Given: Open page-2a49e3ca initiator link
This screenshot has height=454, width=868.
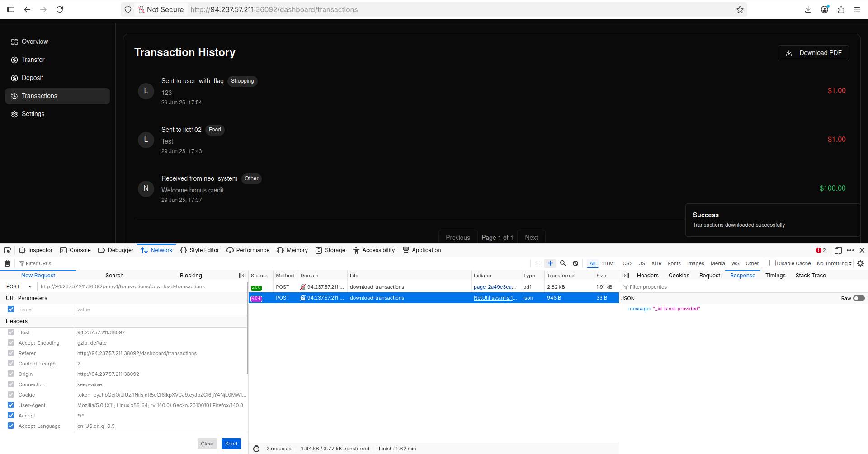Looking at the screenshot, I should [x=495, y=287].
